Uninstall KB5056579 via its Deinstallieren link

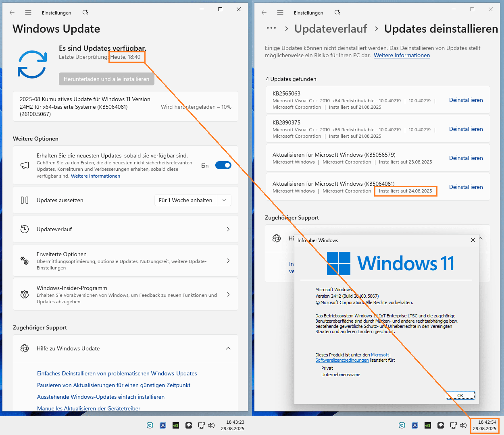(x=466, y=158)
